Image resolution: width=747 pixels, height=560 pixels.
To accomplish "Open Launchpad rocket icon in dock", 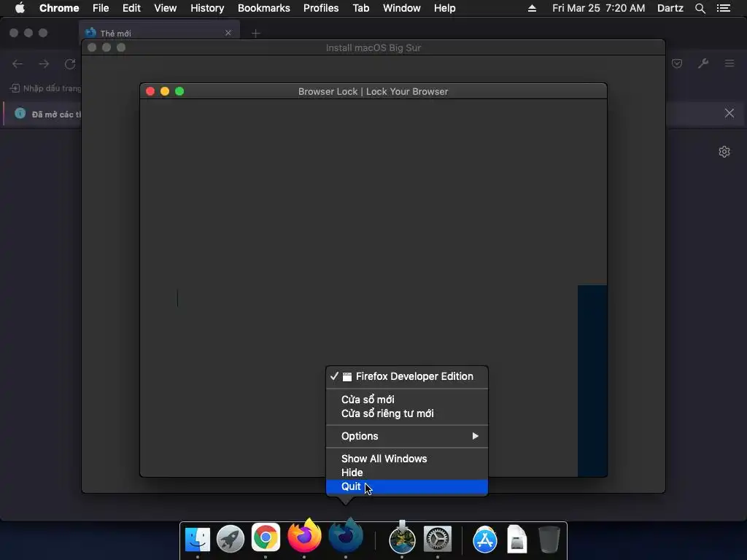I will [x=231, y=540].
